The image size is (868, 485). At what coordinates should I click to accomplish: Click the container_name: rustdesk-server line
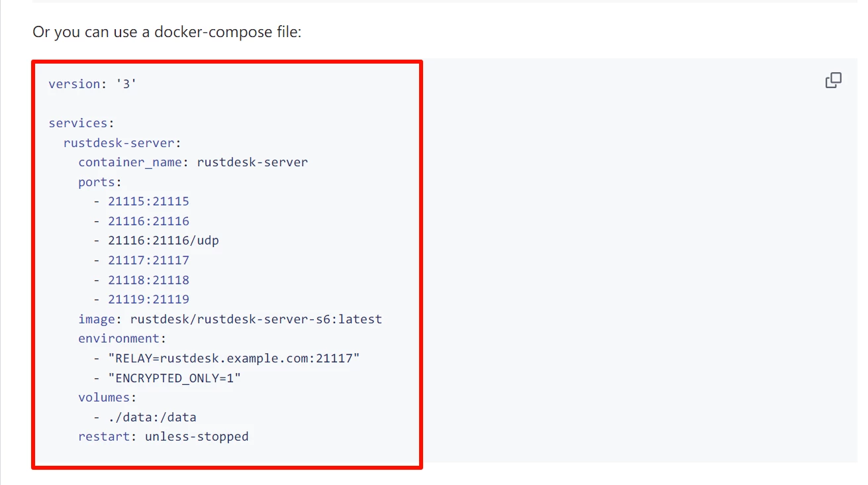click(x=193, y=162)
